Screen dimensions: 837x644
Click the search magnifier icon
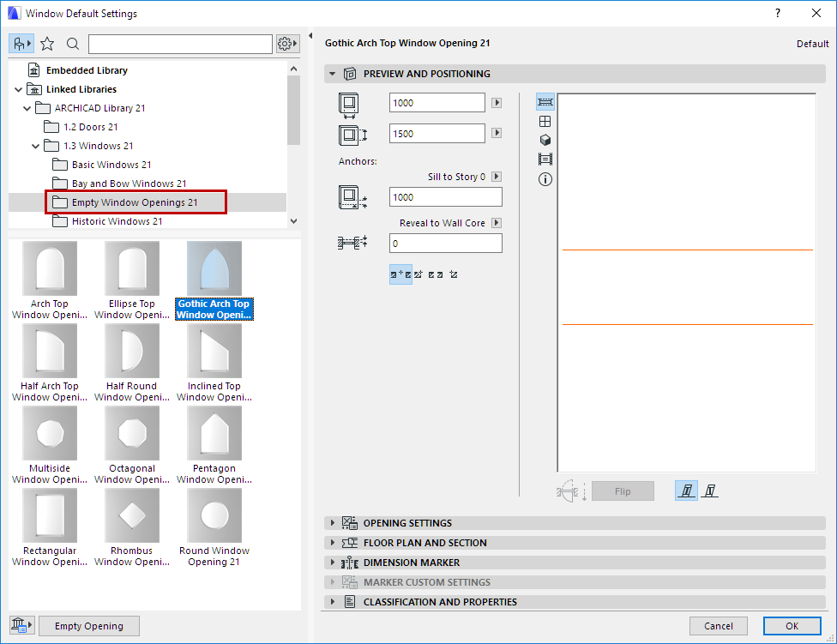point(73,44)
